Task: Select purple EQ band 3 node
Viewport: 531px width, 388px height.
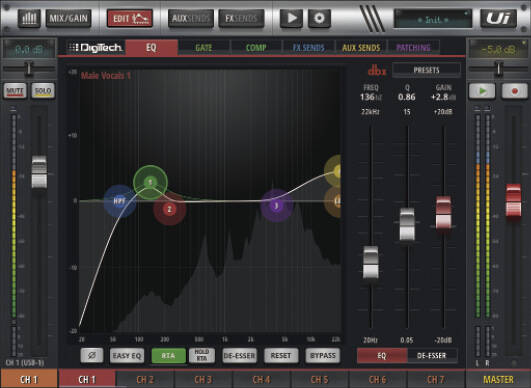Action: pyautogui.click(x=276, y=206)
